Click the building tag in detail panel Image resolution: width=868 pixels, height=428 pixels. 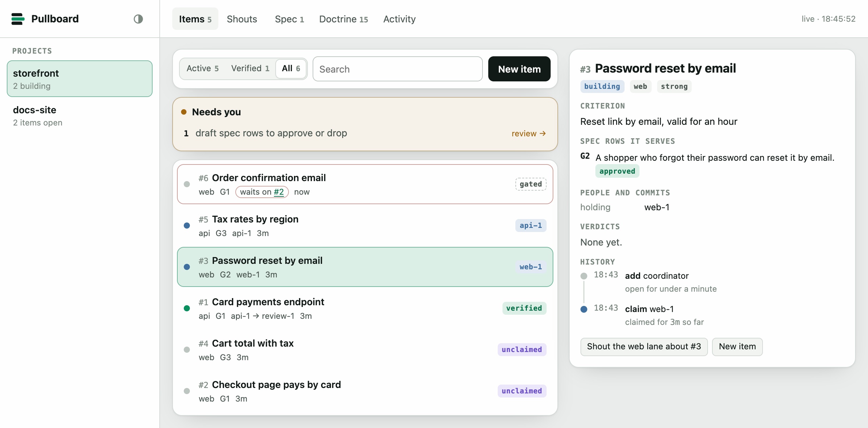[602, 86]
